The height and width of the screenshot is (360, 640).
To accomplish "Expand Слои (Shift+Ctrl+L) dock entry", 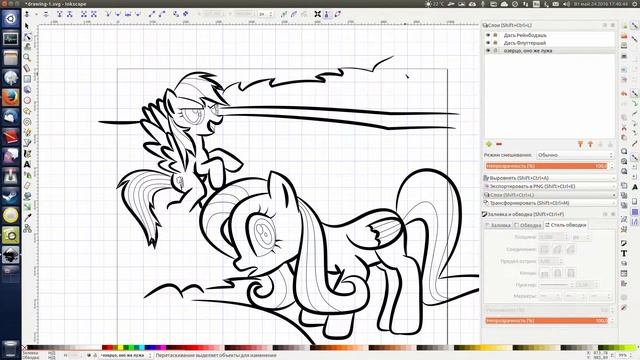I will [549, 195].
